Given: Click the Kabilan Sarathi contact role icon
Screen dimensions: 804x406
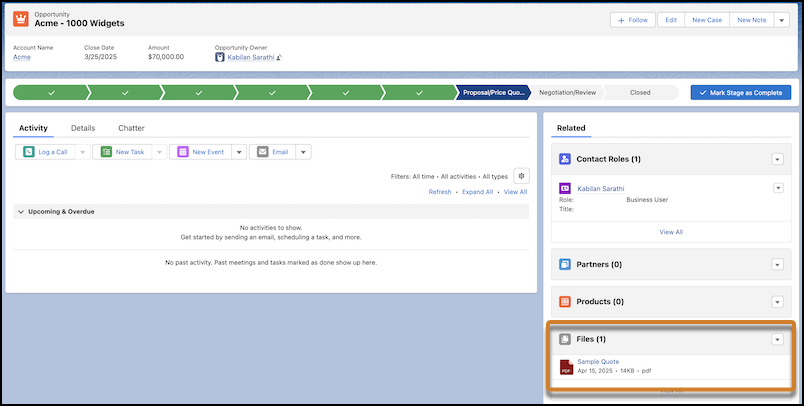Looking at the screenshot, I should pos(565,188).
